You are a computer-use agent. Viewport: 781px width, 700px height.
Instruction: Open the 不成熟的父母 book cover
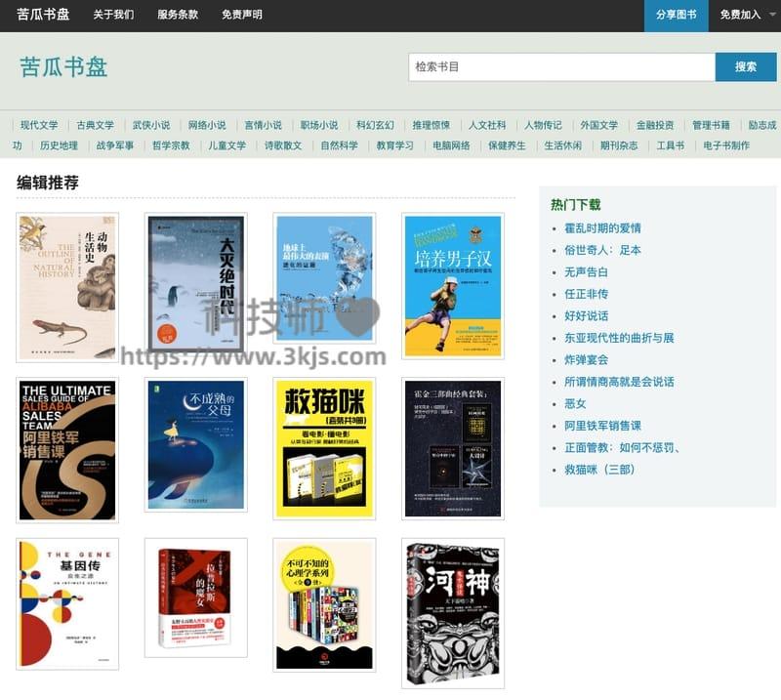point(196,444)
